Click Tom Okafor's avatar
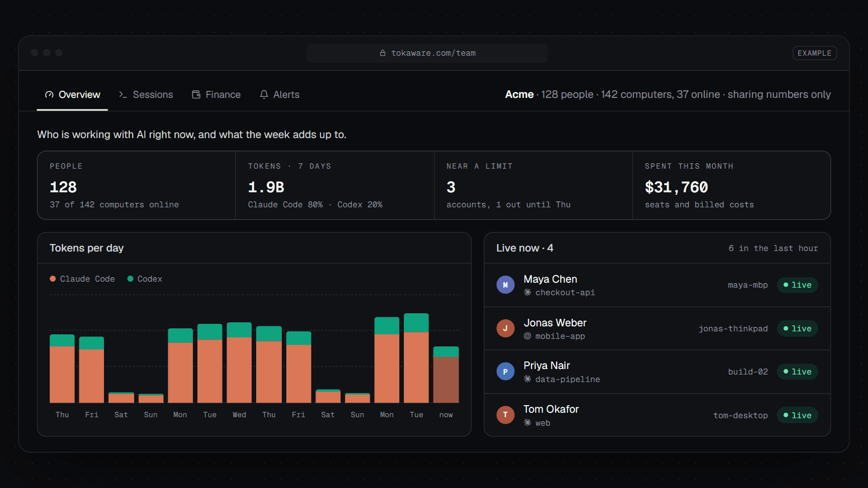This screenshot has width=868, height=488. (x=505, y=415)
